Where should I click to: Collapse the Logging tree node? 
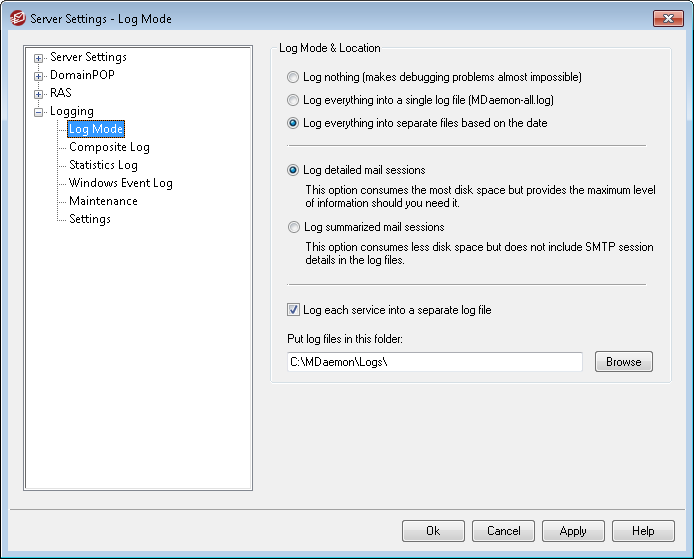[39, 112]
